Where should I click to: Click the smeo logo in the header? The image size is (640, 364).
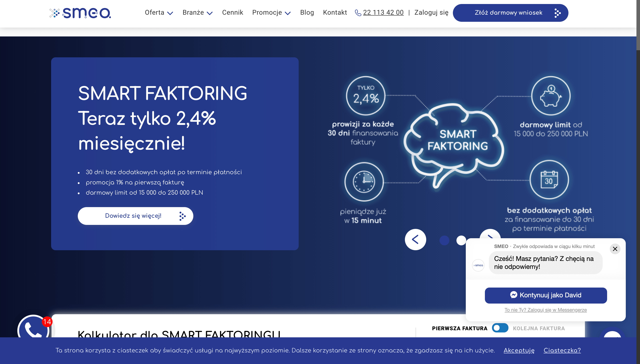point(80,13)
